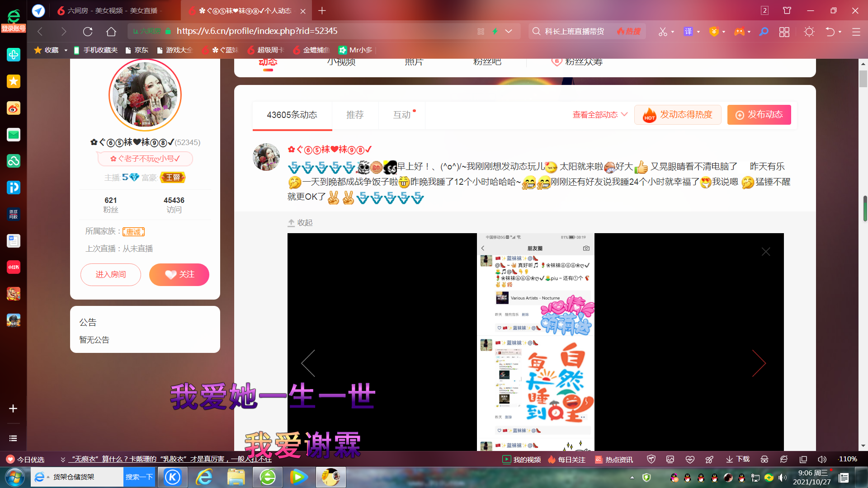Image resolution: width=868 pixels, height=488 pixels.
Task: Open 我的视频 in the status bar
Action: click(x=522, y=460)
